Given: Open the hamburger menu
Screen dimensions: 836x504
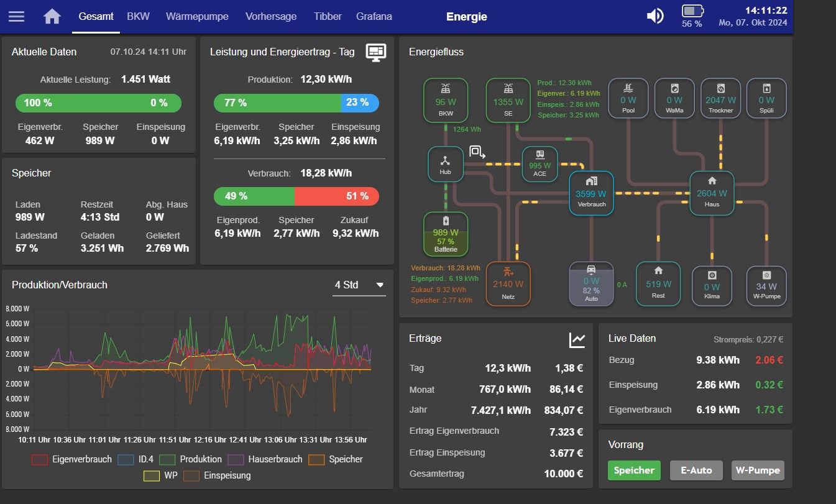Looking at the screenshot, I should (x=17, y=17).
